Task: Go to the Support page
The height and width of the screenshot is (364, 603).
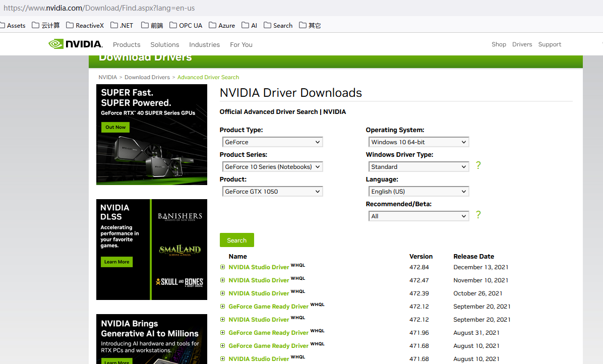Action: tap(550, 44)
